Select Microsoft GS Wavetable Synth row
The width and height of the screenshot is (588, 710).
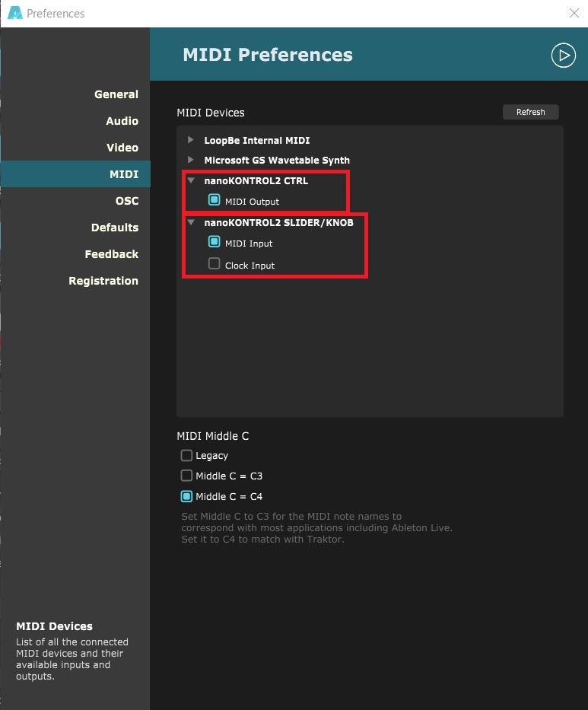tap(277, 161)
